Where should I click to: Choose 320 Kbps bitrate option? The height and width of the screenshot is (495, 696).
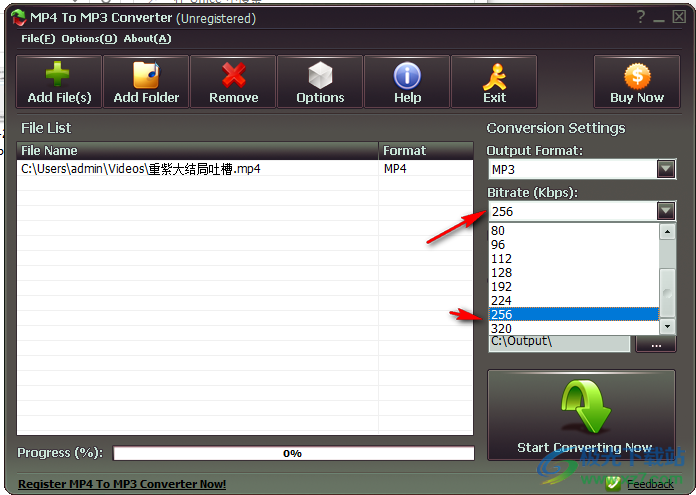coord(573,328)
